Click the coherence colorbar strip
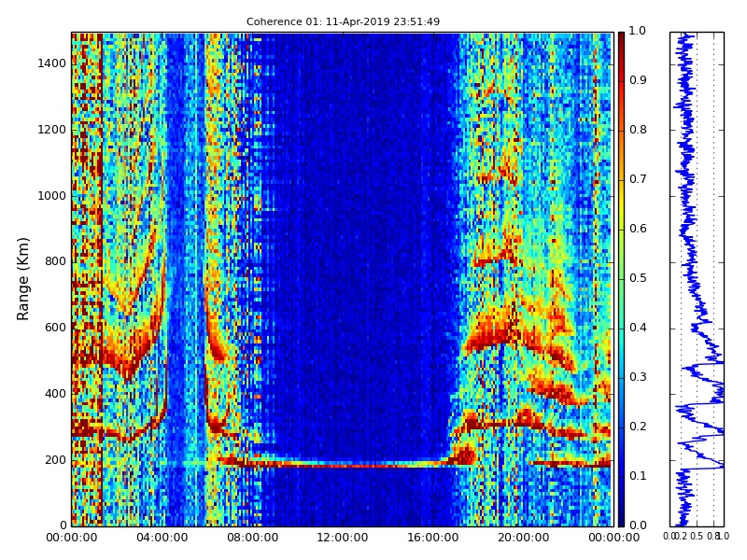 [x=621, y=279]
